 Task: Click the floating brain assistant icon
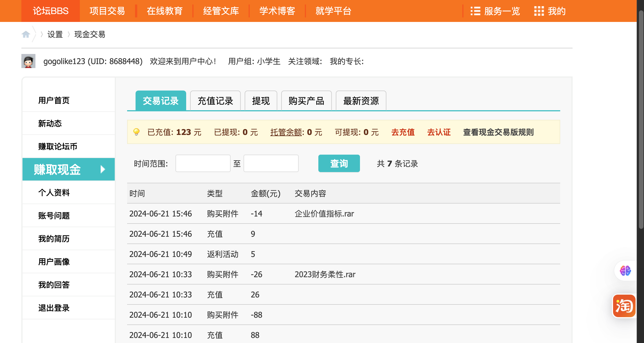click(625, 271)
